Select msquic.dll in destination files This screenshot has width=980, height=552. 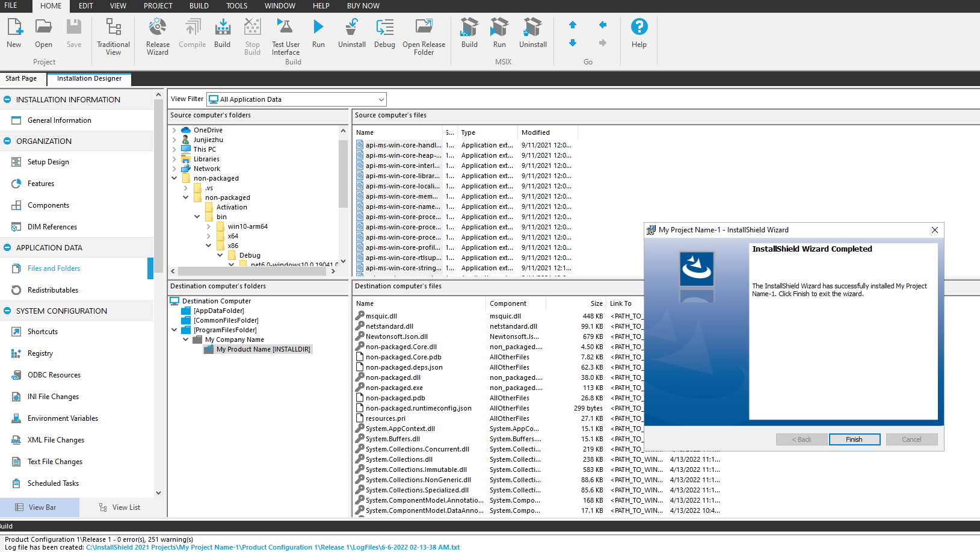(381, 316)
